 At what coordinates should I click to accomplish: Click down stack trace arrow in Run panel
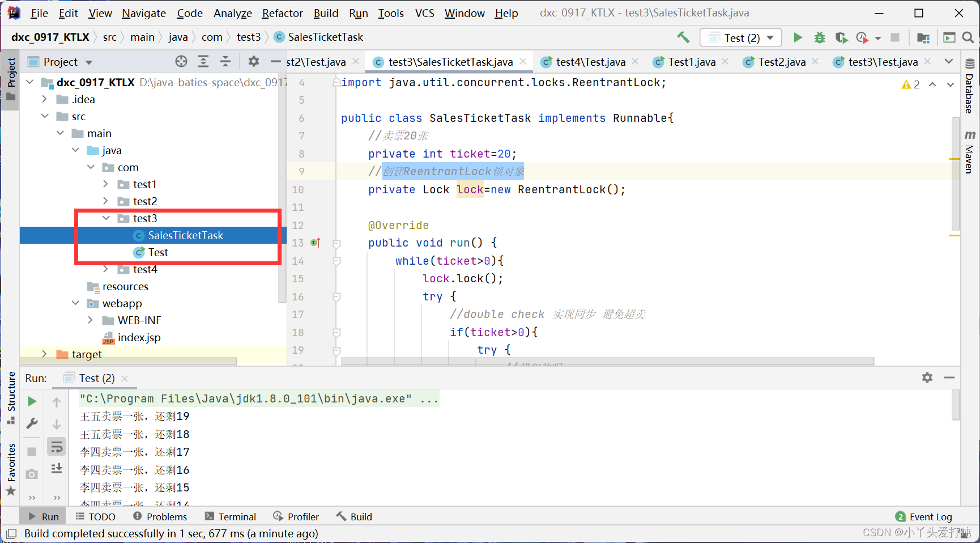coord(57,425)
